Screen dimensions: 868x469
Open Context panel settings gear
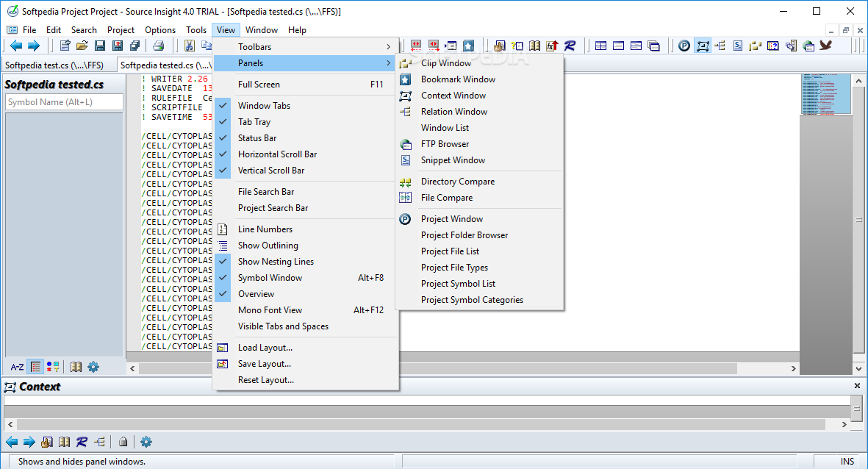(x=146, y=442)
